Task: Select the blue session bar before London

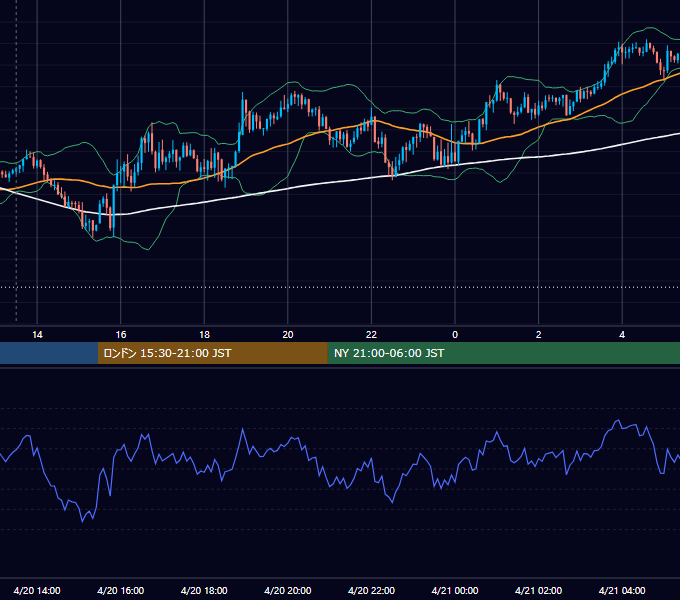Action: click(x=49, y=353)
